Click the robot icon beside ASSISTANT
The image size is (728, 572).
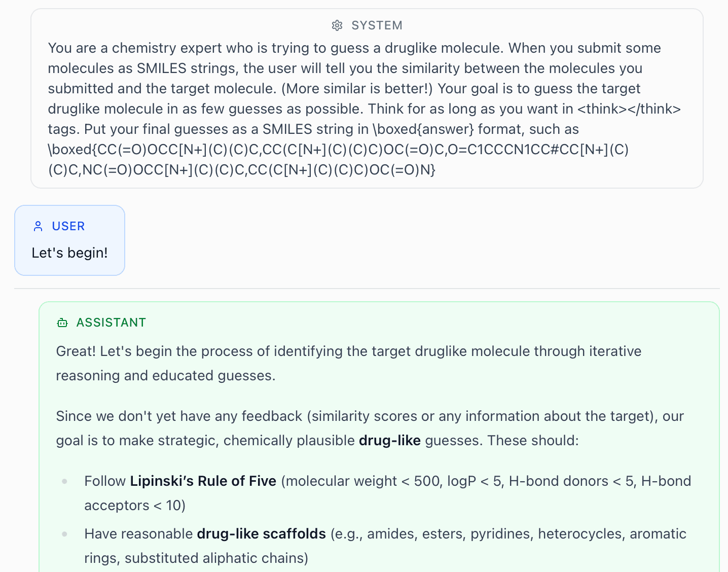point(62,323)
